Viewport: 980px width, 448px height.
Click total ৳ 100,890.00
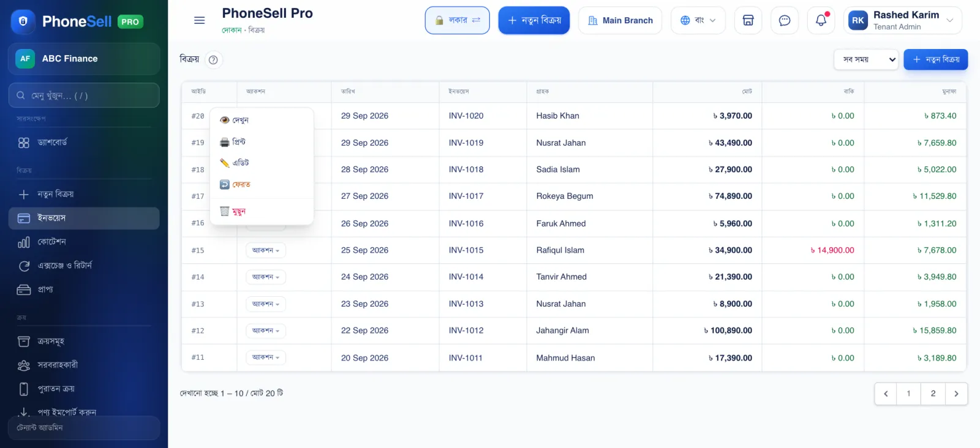click(x=728, y=330)
